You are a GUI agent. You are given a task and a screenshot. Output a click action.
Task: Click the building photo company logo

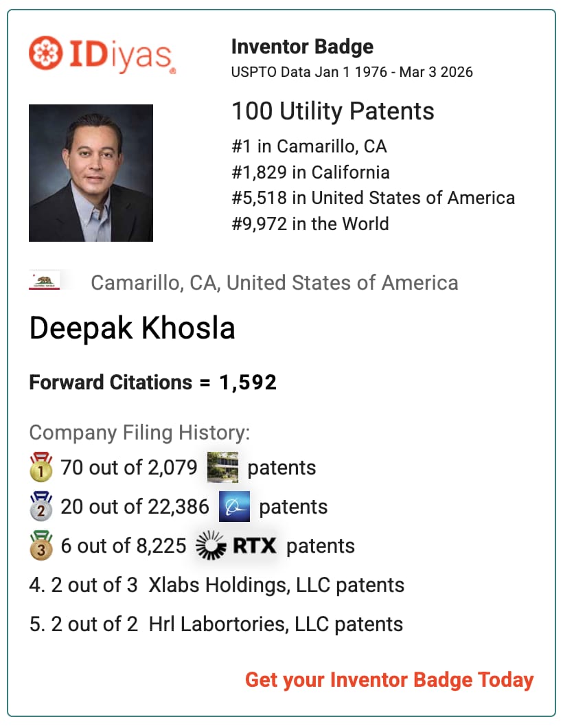pyautogui.click(x=222, y=468)
